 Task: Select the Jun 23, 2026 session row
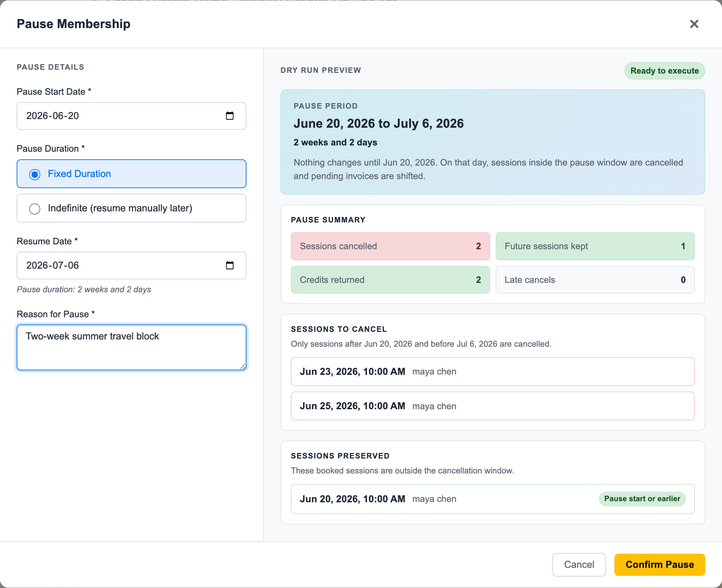point(493,371)
